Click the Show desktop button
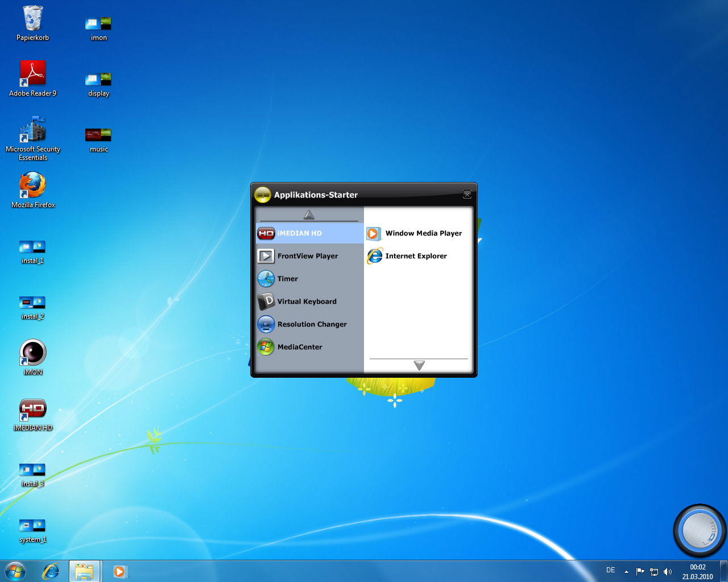This screenshot has width=728, height=582. point(723,571)
